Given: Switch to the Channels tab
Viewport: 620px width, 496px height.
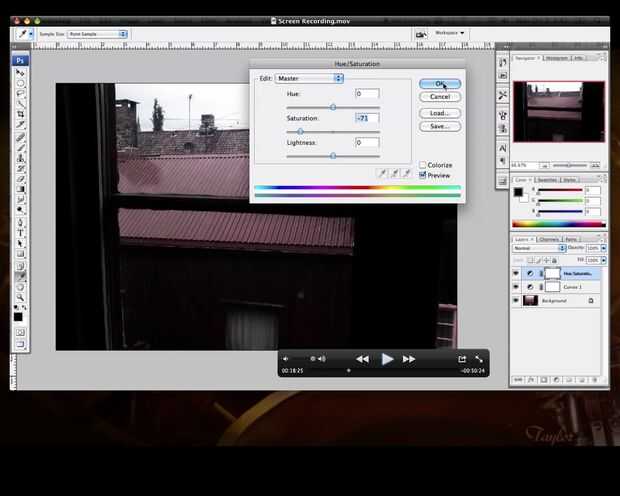Looking at the screenshot, I should click(x=549, y=239).
